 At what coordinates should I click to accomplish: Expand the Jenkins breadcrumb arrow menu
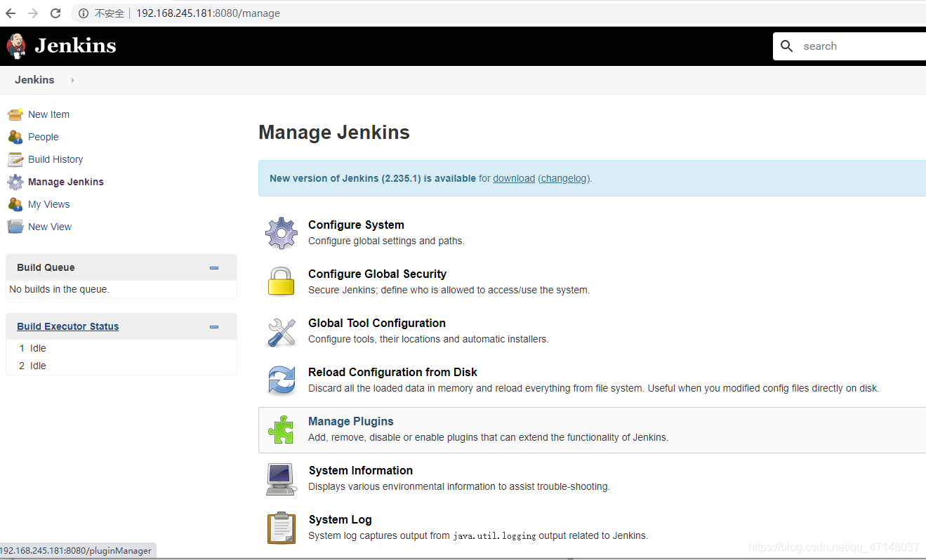[72, 80]
